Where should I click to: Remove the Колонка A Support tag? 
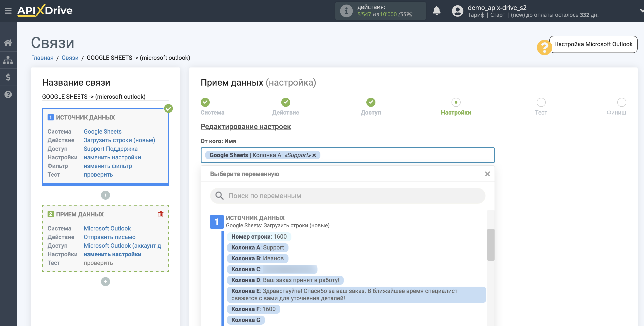(314, 155)
